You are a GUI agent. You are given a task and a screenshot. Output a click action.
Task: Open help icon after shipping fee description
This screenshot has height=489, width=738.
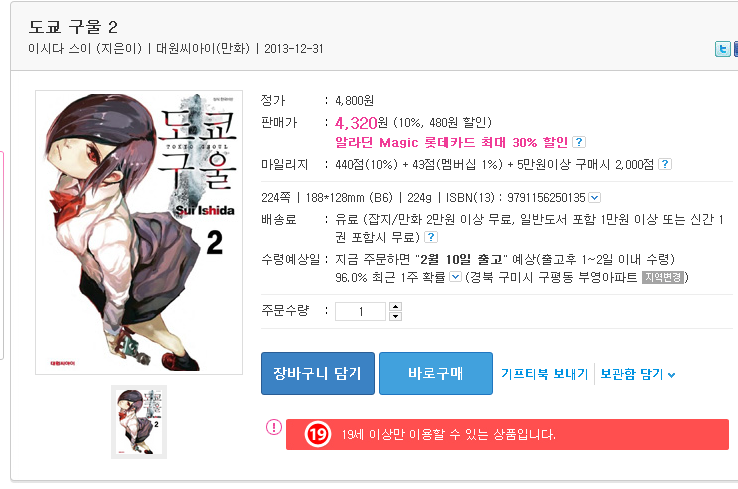431,237
